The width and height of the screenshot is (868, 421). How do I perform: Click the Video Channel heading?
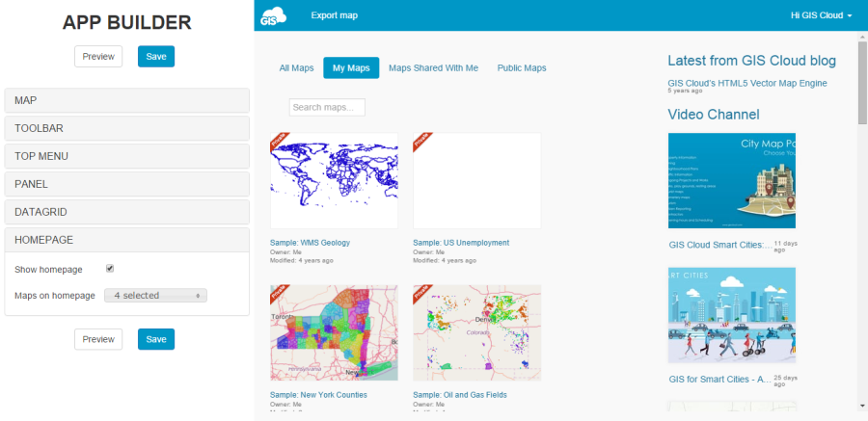pos(714,115)
